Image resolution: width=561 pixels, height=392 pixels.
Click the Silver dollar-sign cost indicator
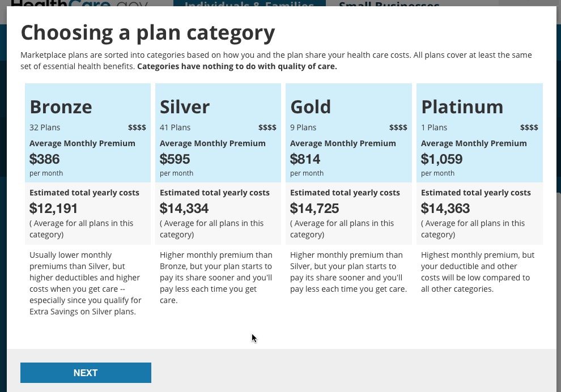(x=267, y=127)
